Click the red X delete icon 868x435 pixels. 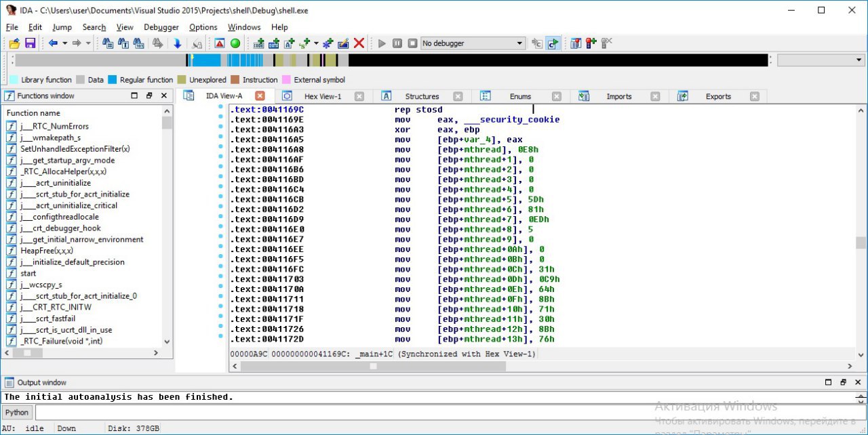[x=359, y=43]
